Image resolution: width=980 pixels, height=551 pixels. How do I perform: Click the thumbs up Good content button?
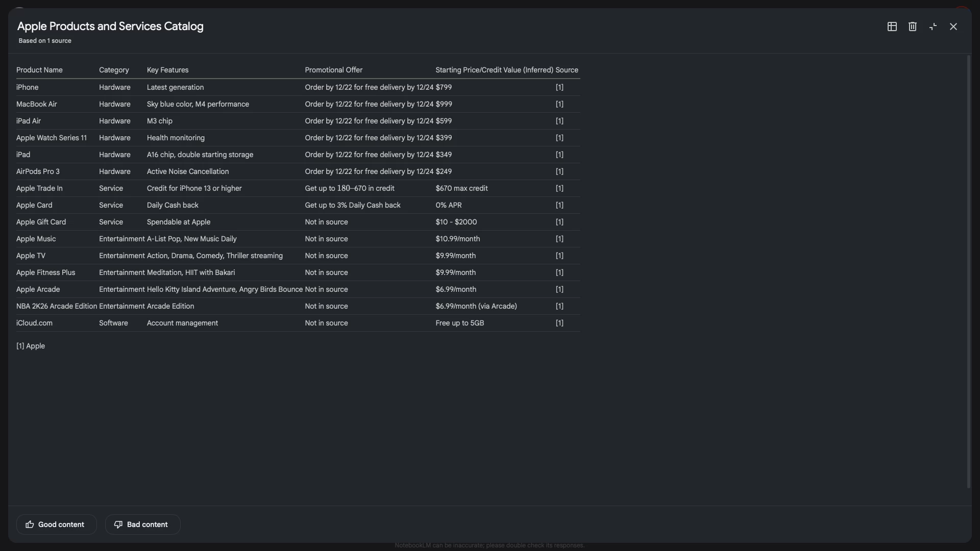[56, 524]
